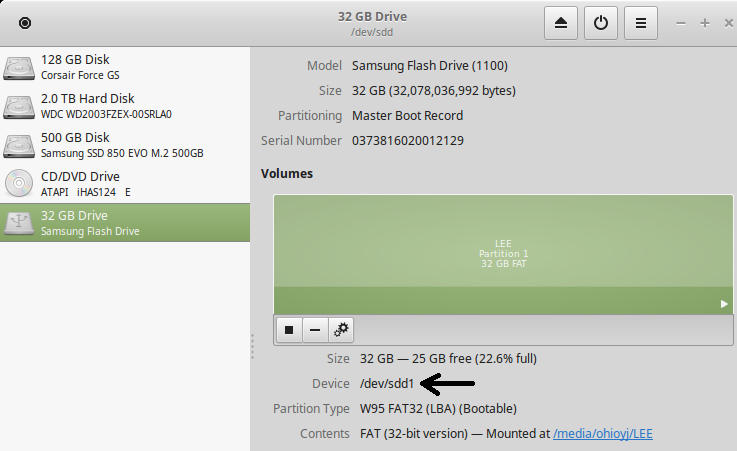Viewport: 737px width, 451px height.
Task: Click the Disks application menu icon
Action: (25, 23)
